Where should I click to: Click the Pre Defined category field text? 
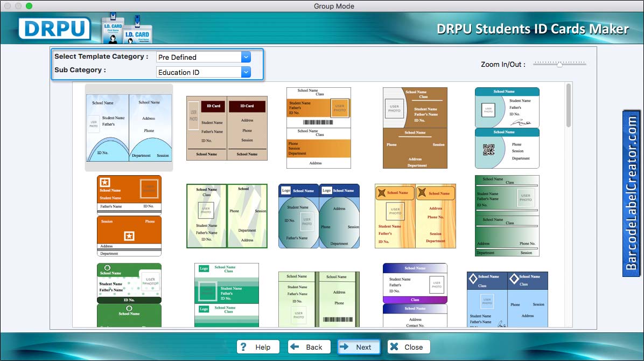pyautogui.click(x=178, y=57)
